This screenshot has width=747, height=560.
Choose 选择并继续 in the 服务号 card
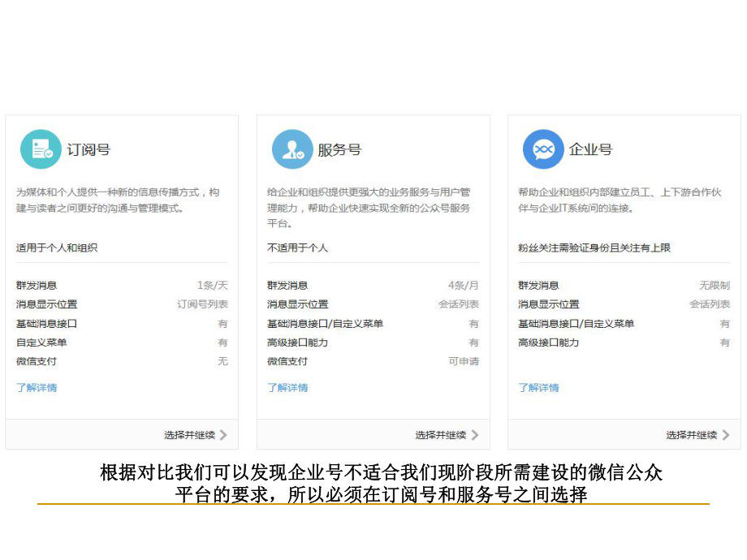tap(441, 435)
